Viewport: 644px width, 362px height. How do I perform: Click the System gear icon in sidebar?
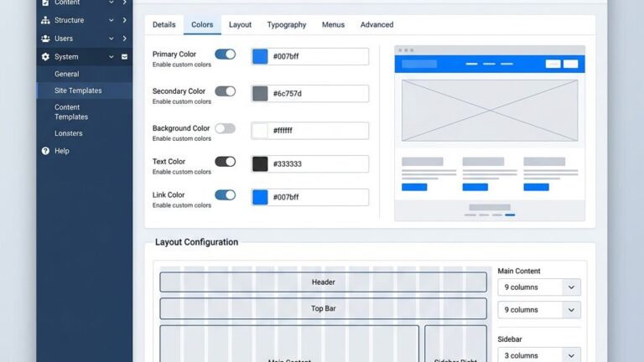[45, 57]
